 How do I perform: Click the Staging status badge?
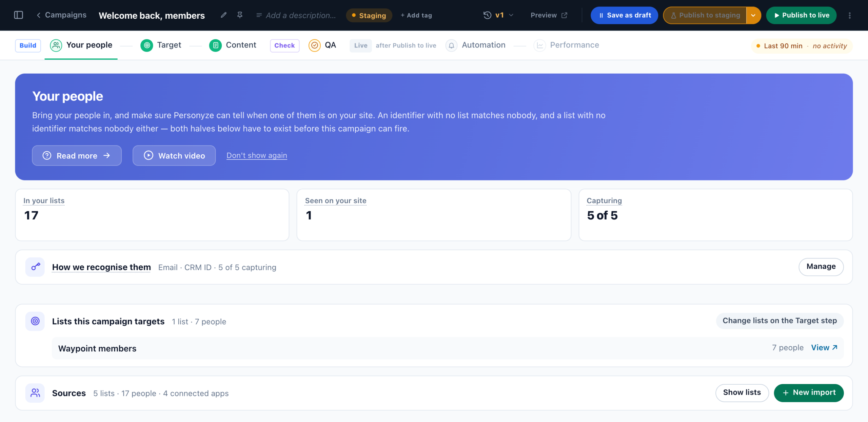[369, 15]
